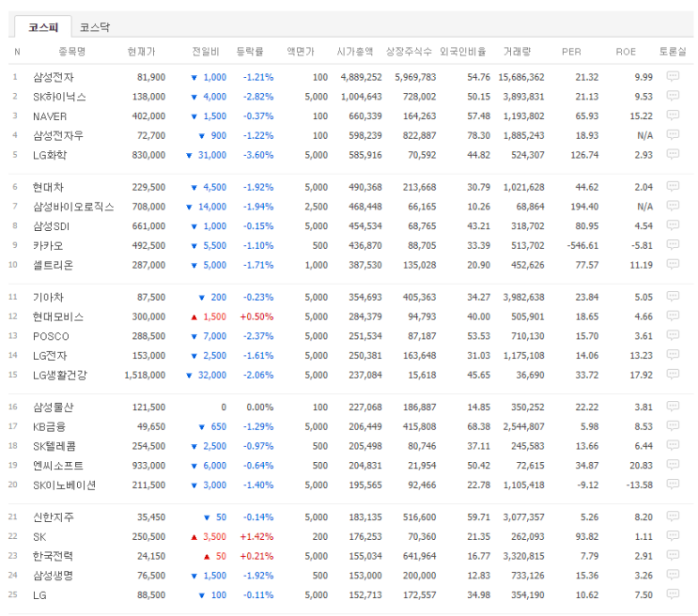The image size is (698, 616).
Task: Open discussion board icon for 셀트리온
Action: [x=673, y=264]
